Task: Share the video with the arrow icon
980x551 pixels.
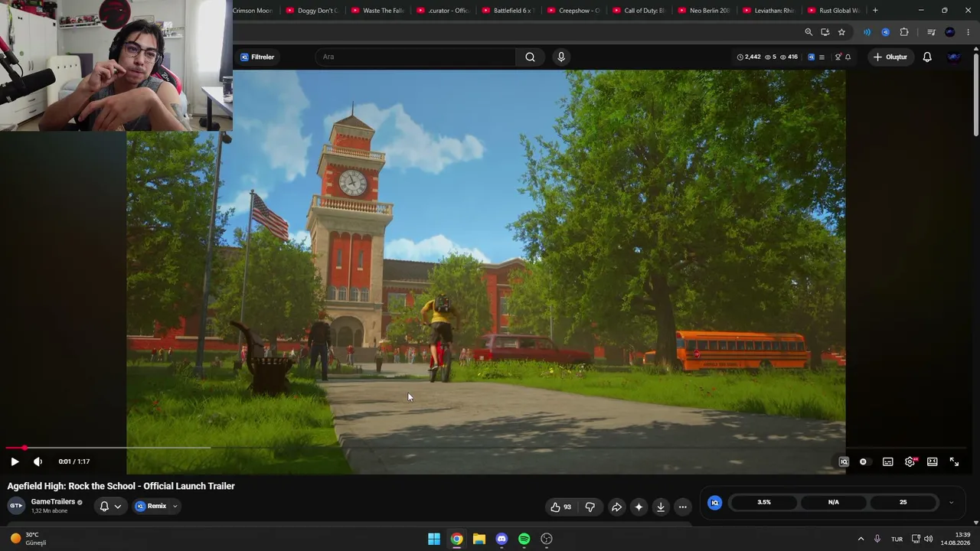Action: click(x=616, y=507)
